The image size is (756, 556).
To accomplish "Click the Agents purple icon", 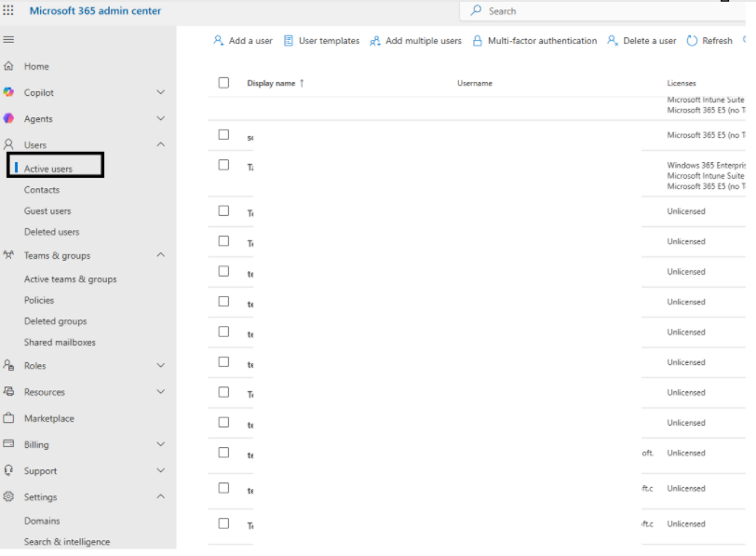I will pyautogui.click(x=8, y=118).
